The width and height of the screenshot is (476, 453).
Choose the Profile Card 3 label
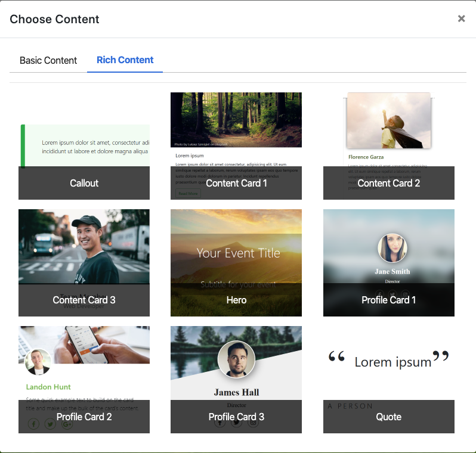[236, 417]
